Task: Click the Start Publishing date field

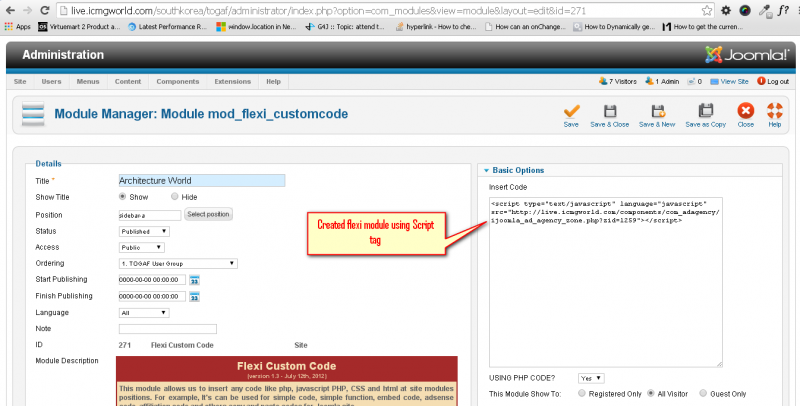Action: 152,280
